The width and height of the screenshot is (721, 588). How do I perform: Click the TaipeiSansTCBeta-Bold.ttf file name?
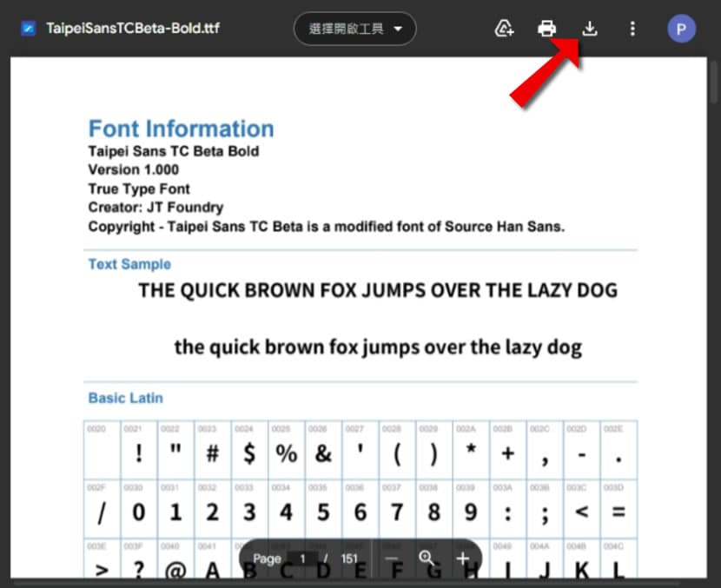point(133,28)
